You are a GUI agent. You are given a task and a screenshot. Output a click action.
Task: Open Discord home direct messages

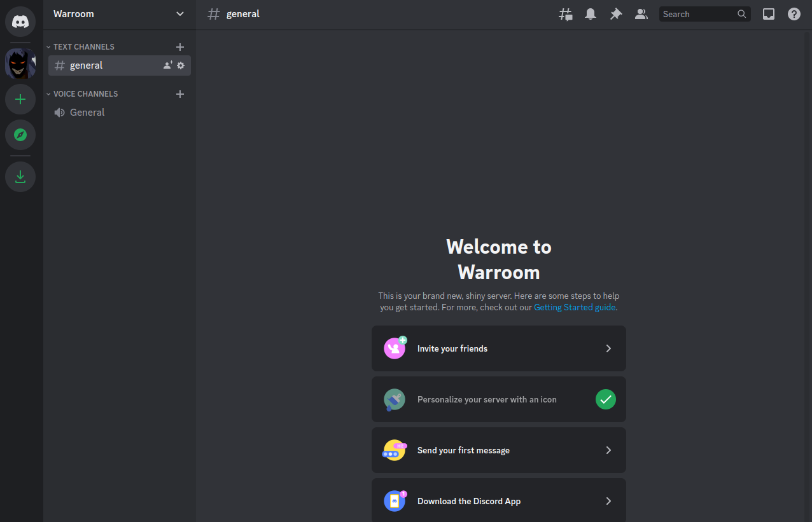pyautogui.click(x=20, y=22)
